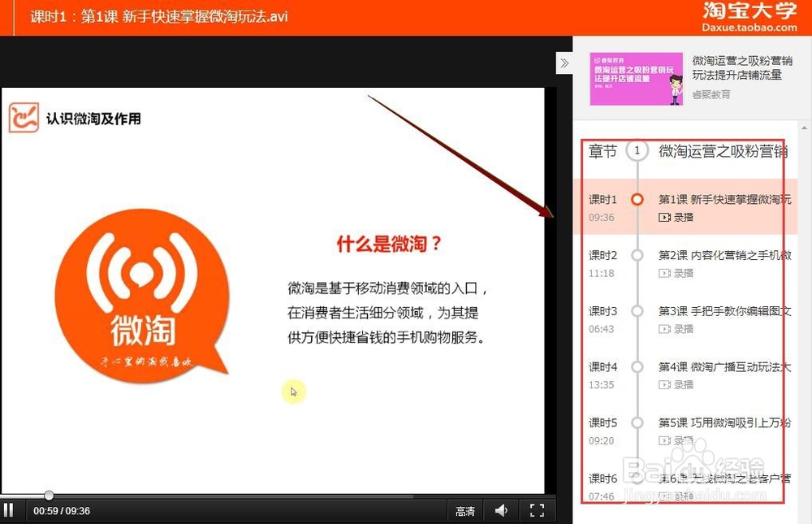Click the chapter number 1 circle badge
The width and height of the screenshot is (812, 524).
click(637, 150)
